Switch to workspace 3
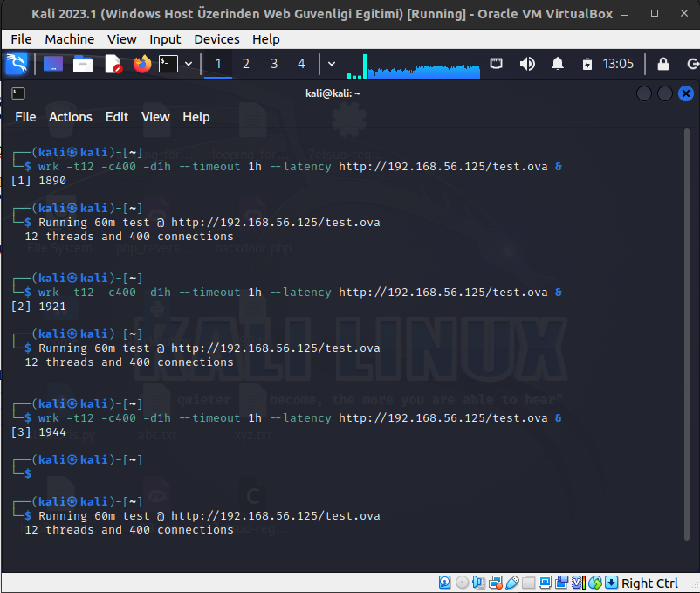 [274, 64]
